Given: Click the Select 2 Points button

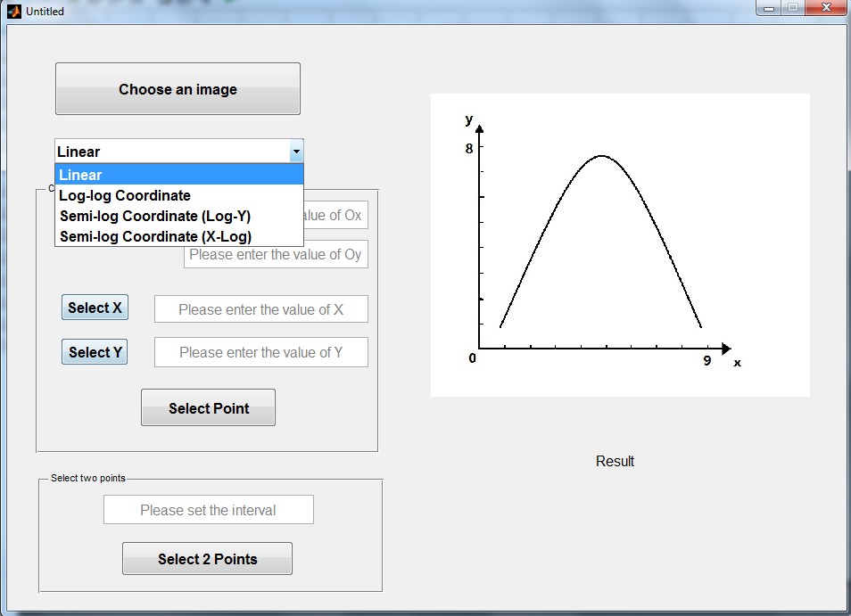Looking at the screenshot, I should [207, 559].
